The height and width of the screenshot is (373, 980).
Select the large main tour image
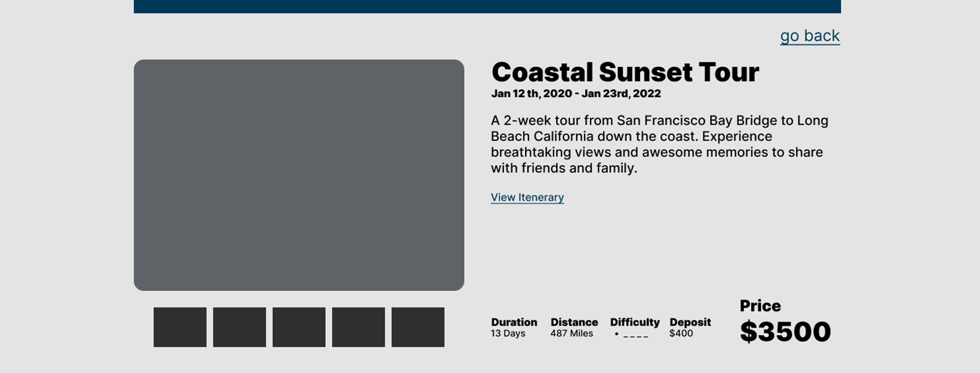point(299,175)
